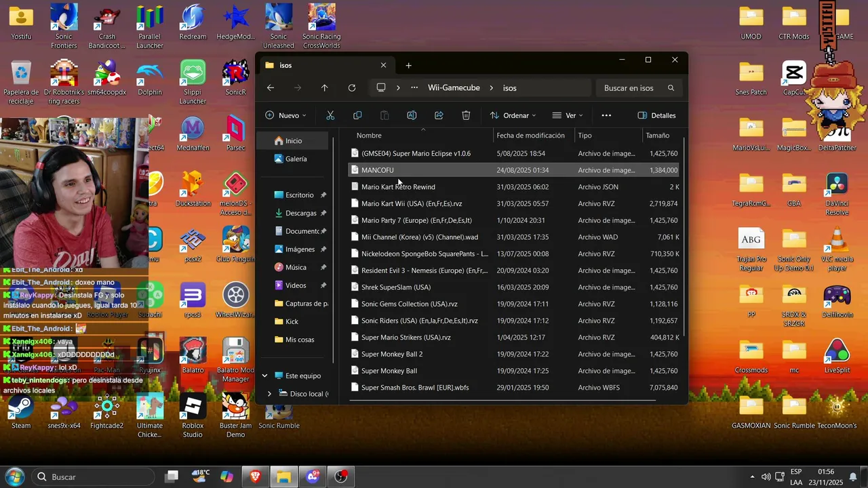The image size is (868, 488).
Task: Click the Windows Start button
Action: pos(15,477)
